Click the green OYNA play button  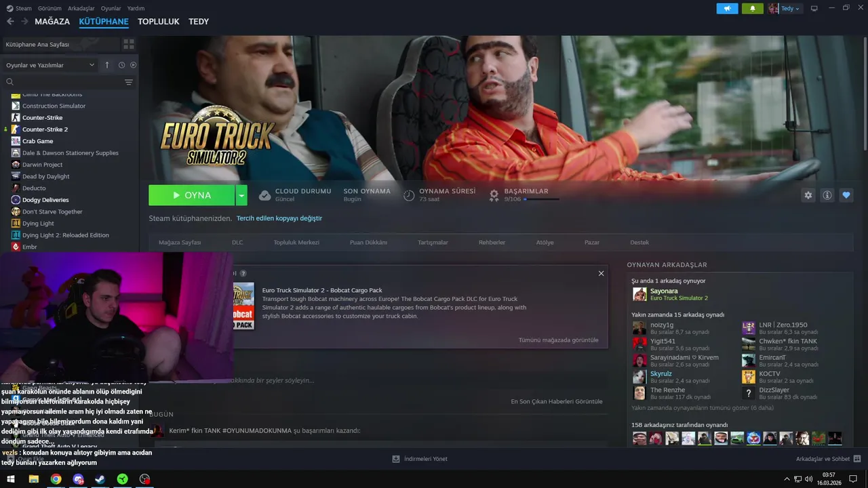[x=192, y=195]
